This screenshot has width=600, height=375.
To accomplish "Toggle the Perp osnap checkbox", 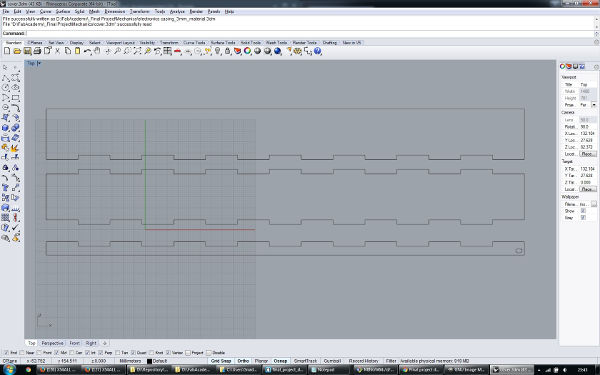I will point(101,352).
